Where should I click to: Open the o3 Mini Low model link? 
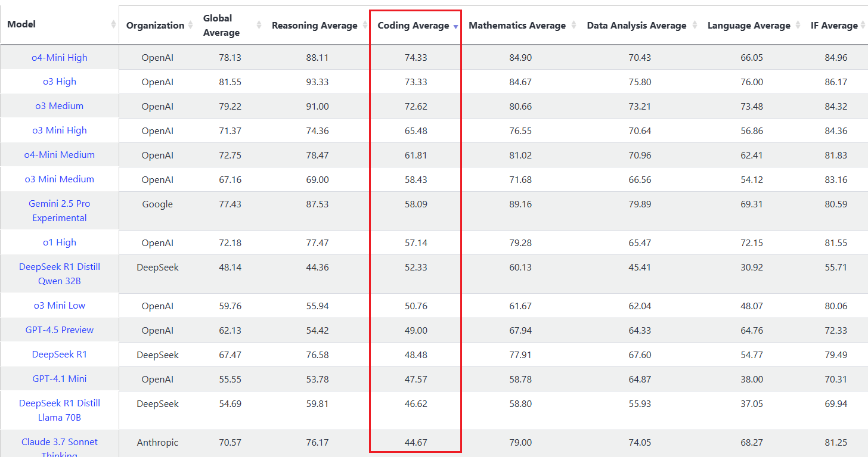tap(60, 306)
